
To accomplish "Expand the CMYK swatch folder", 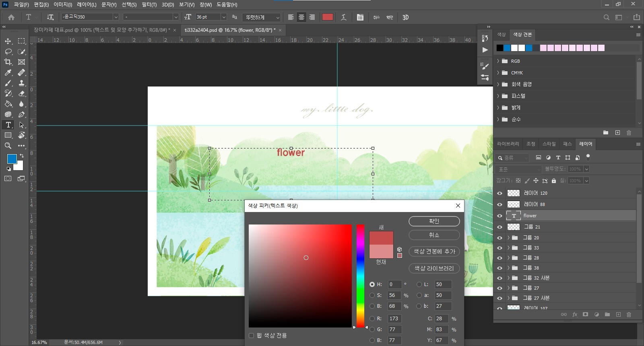I will [498, 73].
